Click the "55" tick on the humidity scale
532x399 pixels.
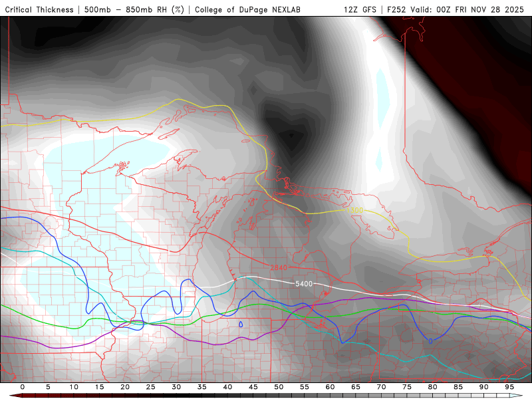click(x=305, y=387)
